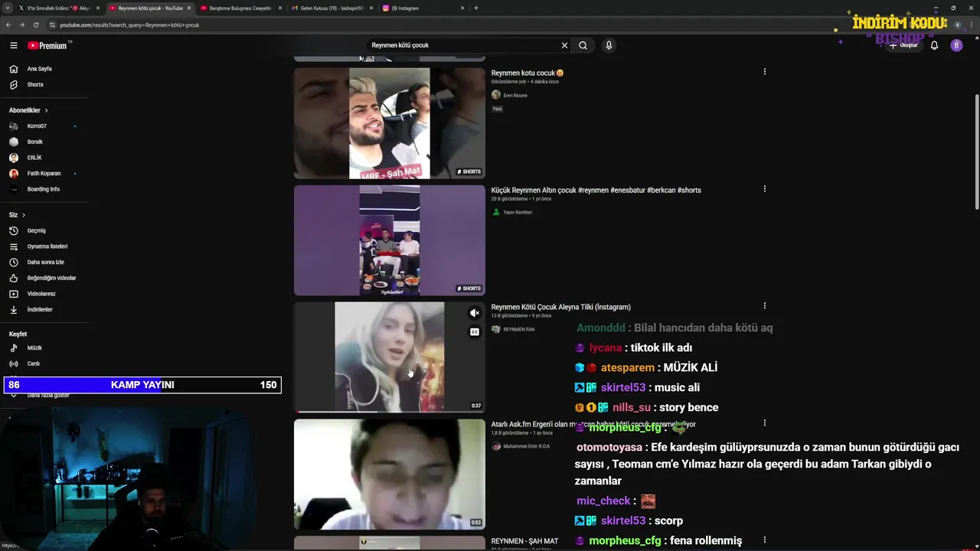980x551 pixels.
Task: Clear the search box with the X
Action: point(564,45)
